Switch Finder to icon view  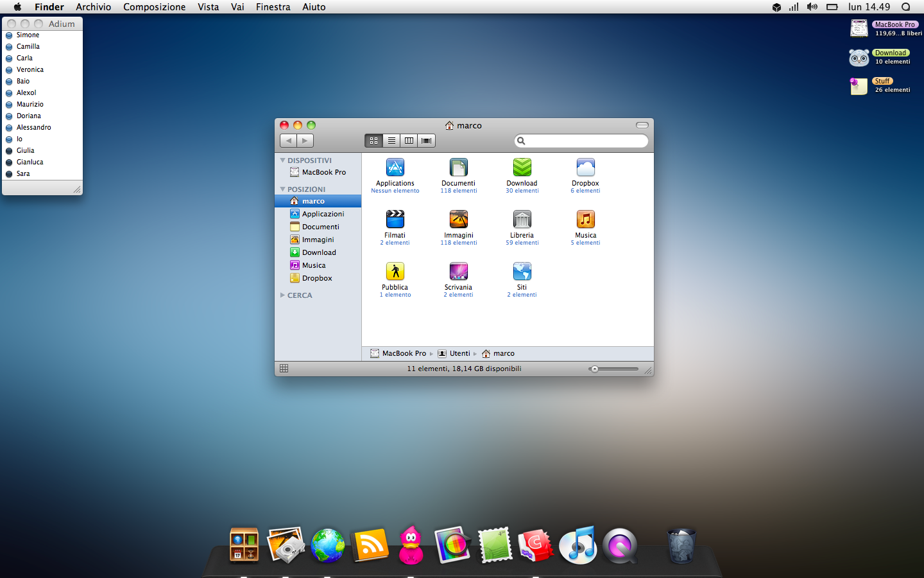pos(373,141)
